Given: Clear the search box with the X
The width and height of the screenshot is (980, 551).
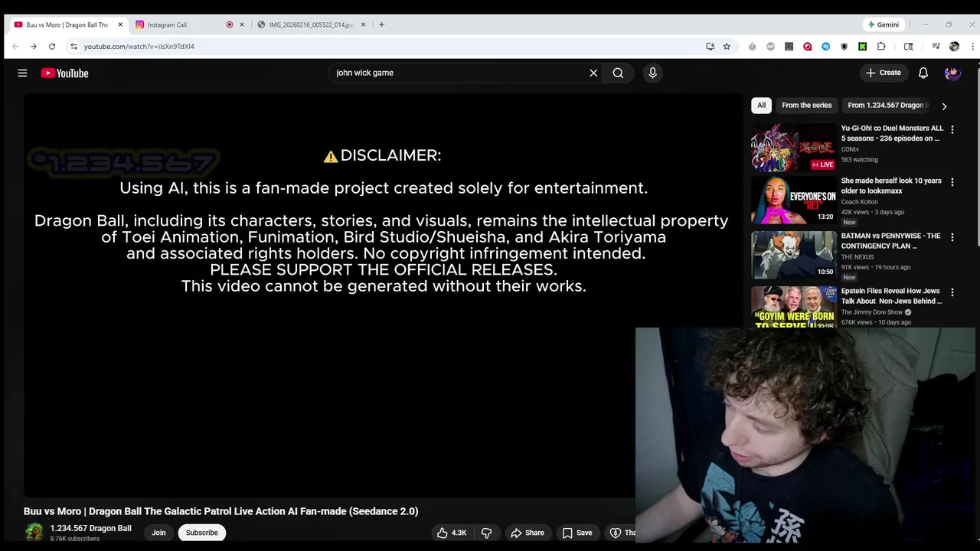Looking at the screenshot, I should [593, 73].
